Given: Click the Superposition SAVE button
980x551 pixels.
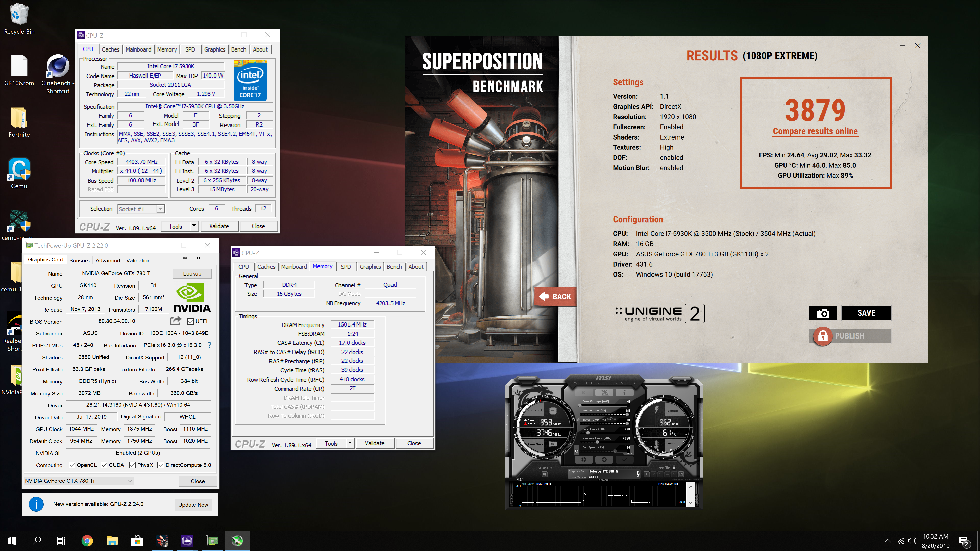Looking at the screenshot, I should point(866,313).
